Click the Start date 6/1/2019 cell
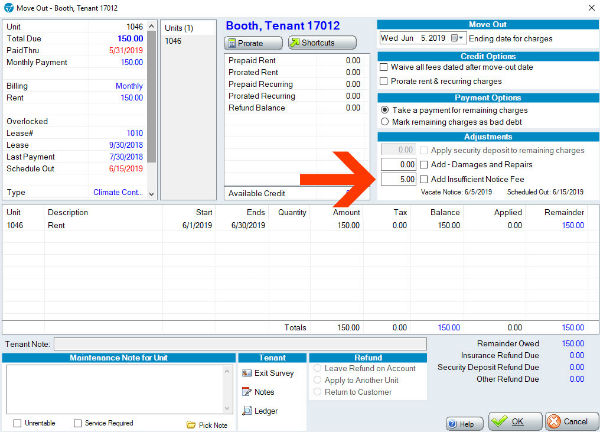This screenshot has width=600, height=432. 197,225
